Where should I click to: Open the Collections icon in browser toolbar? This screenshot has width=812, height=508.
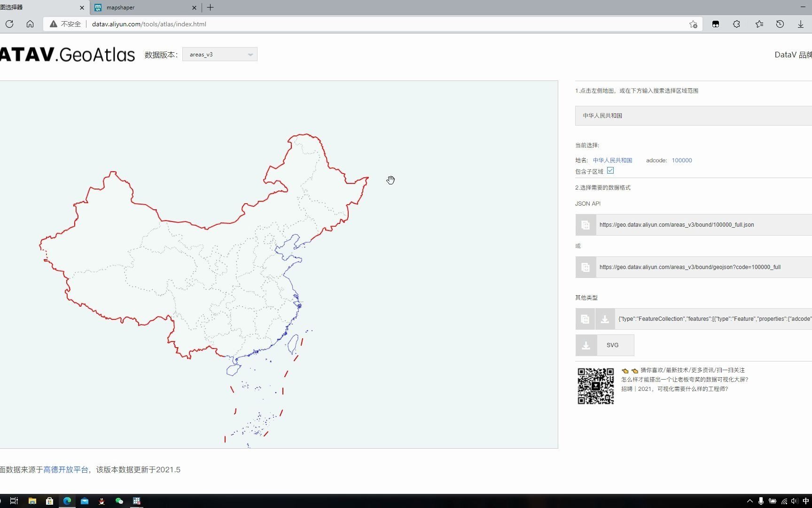(716, 24)
